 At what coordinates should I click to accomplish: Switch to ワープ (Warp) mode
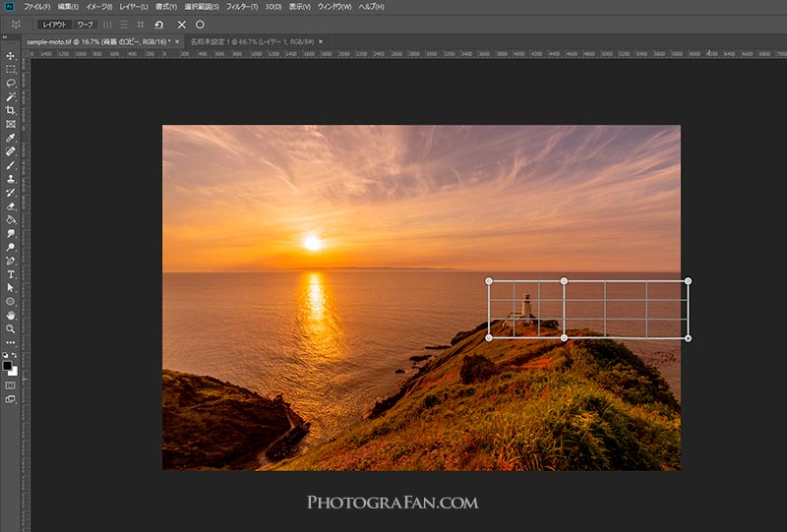coord(85,25)
